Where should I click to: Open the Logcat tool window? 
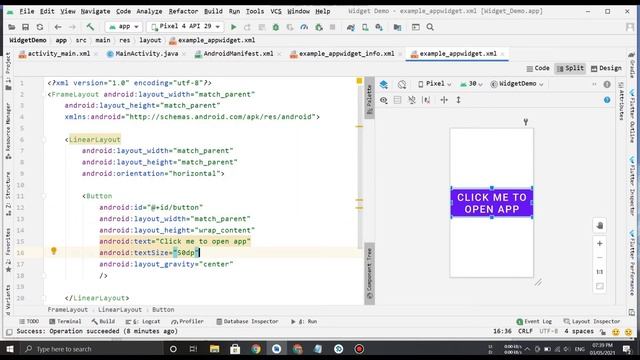(x=143, y=322)
